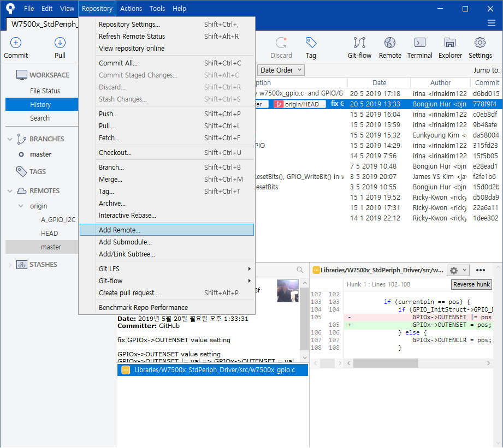Click the Sourcetree logo icon

[x=10, y=8]
